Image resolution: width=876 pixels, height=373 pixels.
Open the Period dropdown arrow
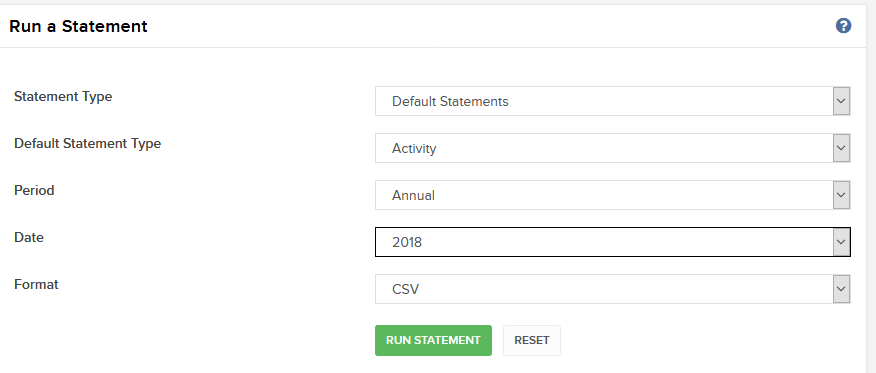tap(841, 195)
